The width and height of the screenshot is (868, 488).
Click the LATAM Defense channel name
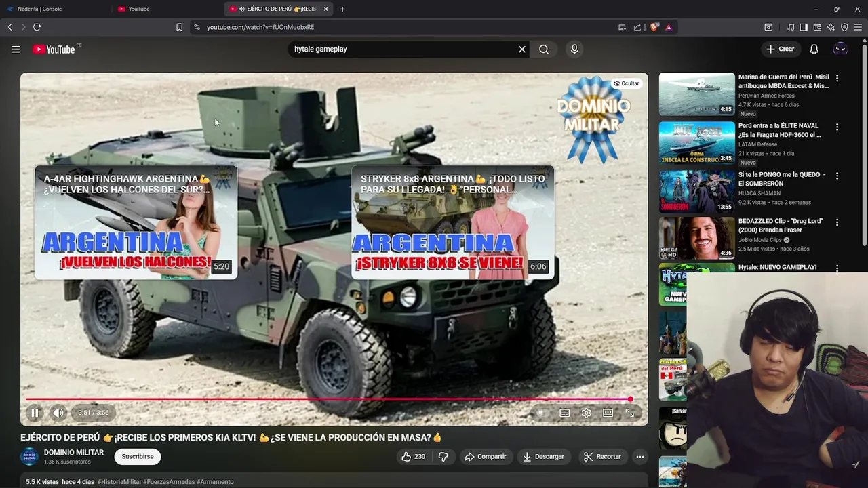coord(758,144)
